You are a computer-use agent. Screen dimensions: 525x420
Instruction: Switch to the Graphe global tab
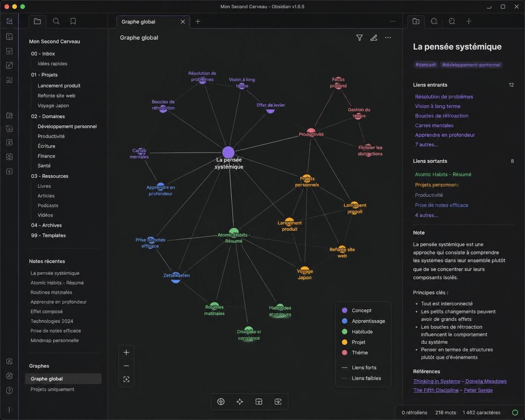tap(139, 22)
